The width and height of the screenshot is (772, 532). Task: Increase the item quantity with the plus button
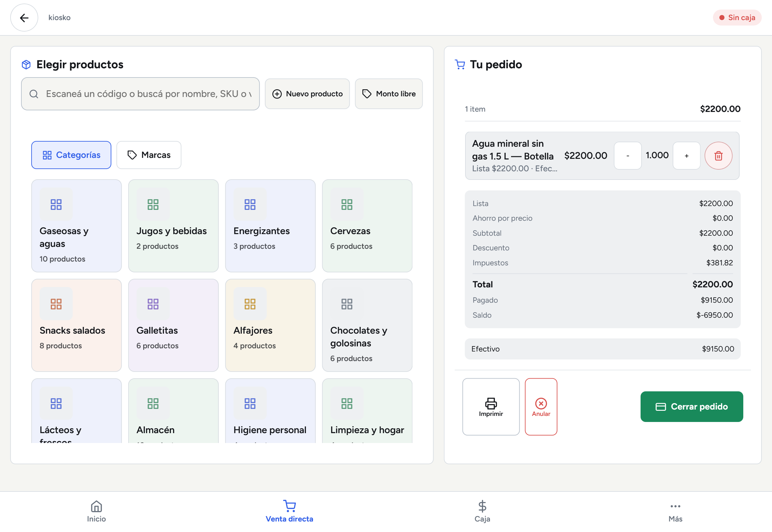686,156
